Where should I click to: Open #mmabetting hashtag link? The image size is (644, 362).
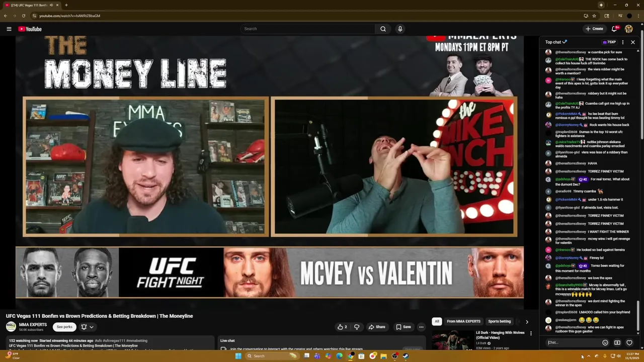coord(137,341)
